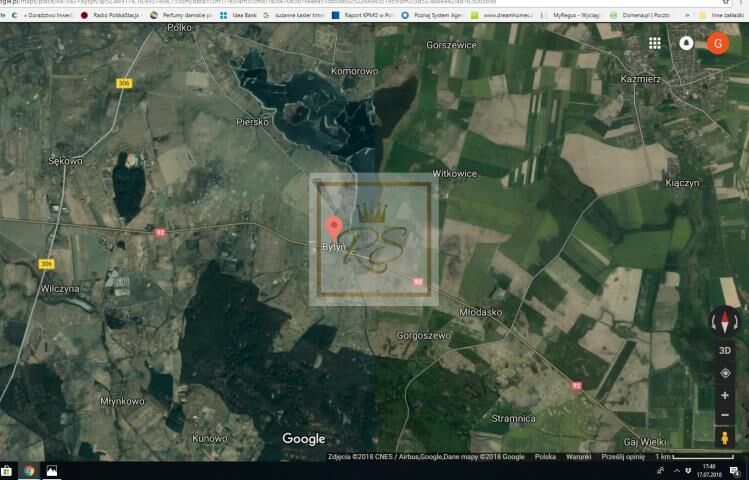Screen dimensions: 749x480
Task: Click the Kunowo place label
Action: [210, 438]
